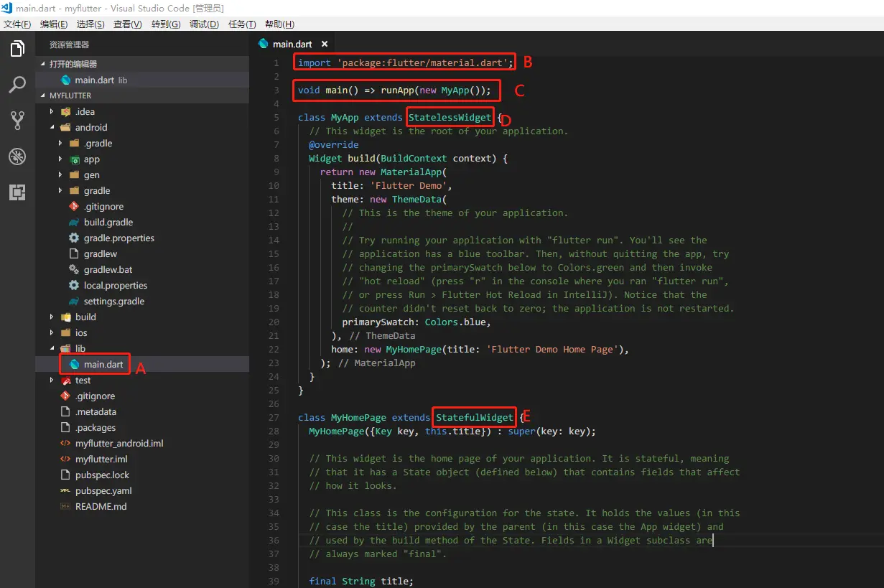Viewport: 884px width, 588px height.
Task: Open 编辑(E) menu
Action: pyautogui.click(x=54, y=24)
